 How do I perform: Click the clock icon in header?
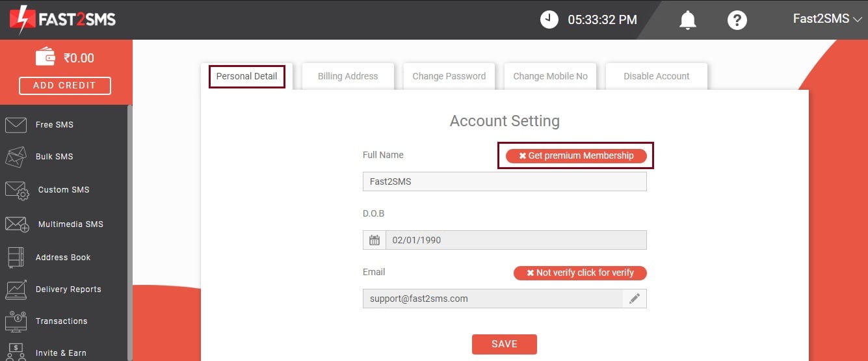click(x=549, y=20)
